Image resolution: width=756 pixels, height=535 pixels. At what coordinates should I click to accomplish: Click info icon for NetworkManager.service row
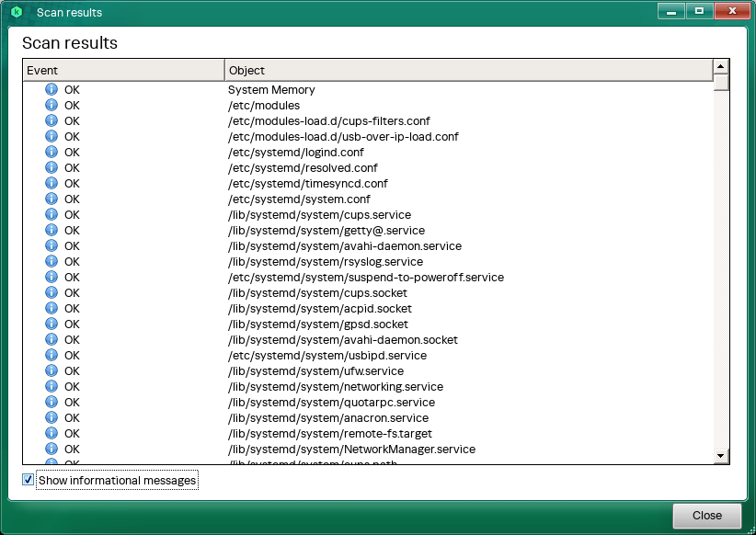click(x=52, y=450)
